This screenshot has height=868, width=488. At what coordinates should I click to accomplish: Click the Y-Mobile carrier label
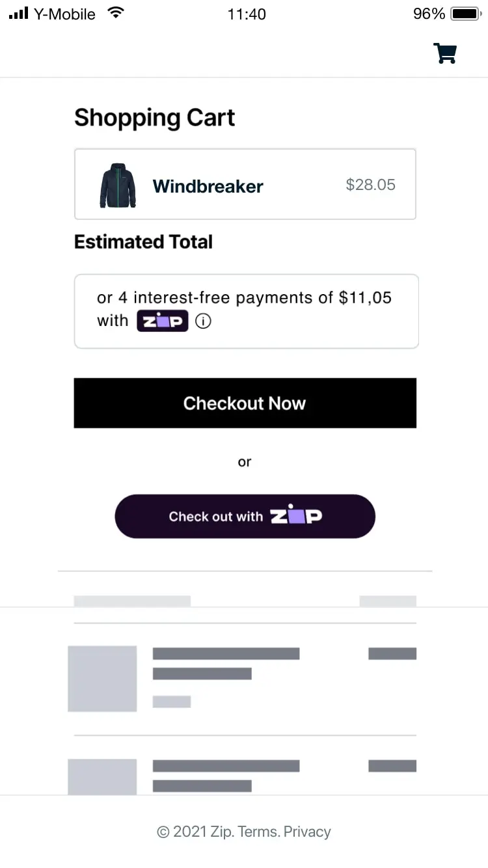65,14
